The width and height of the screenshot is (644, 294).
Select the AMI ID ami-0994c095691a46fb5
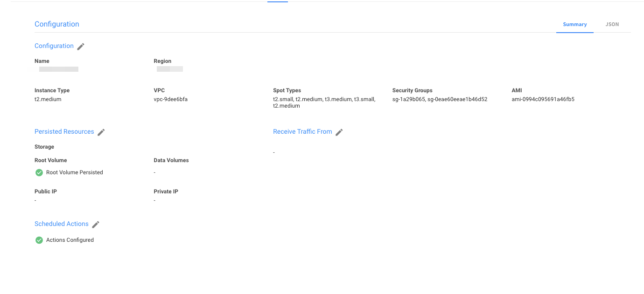coord(543,99)
